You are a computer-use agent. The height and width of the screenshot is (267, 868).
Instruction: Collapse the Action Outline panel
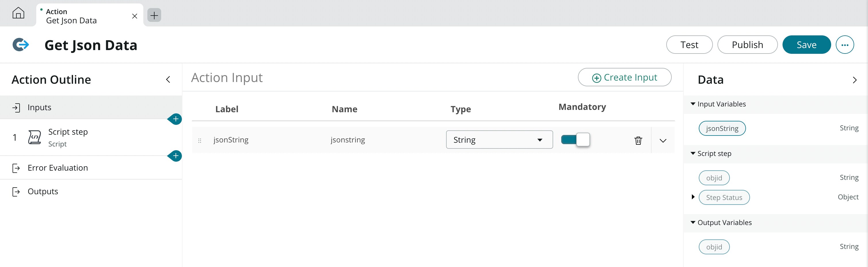coord(168,79)
